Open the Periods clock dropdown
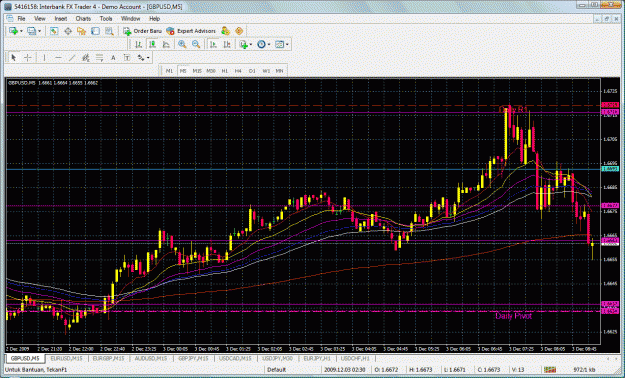Image resolution: width=625 pixels, height=378 pixels. (263, 45)
